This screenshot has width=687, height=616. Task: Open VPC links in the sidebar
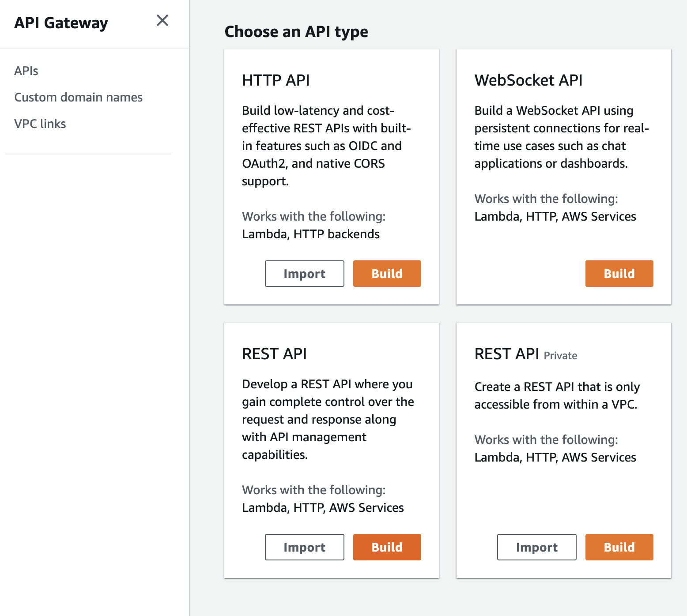(40, 124)
